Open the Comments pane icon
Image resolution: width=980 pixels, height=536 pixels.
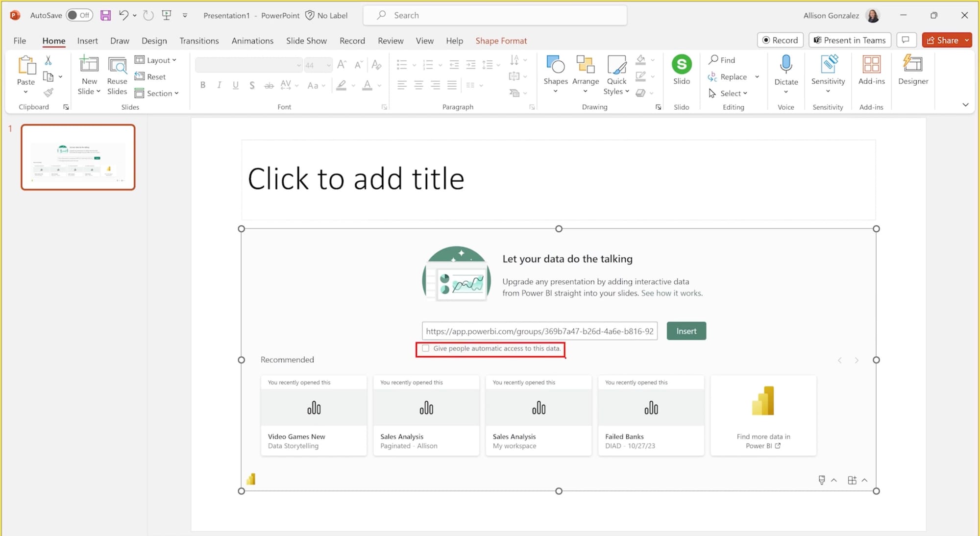(906, 40)
